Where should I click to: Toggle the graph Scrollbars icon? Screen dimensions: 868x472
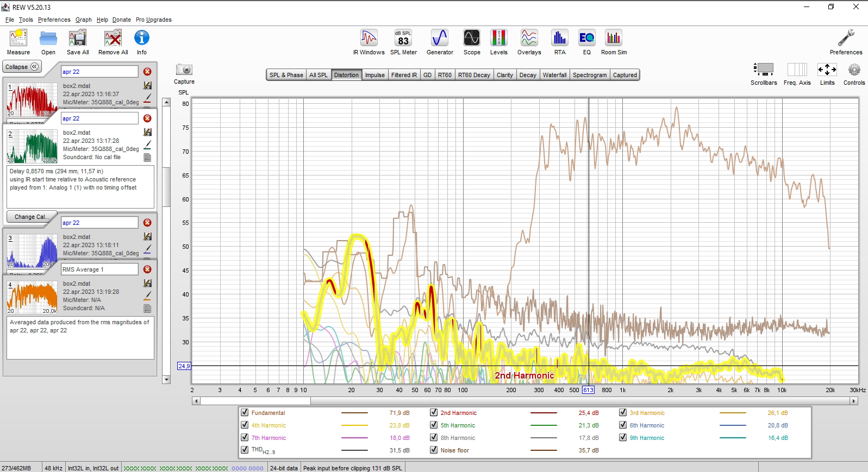[x=764, y=70]
